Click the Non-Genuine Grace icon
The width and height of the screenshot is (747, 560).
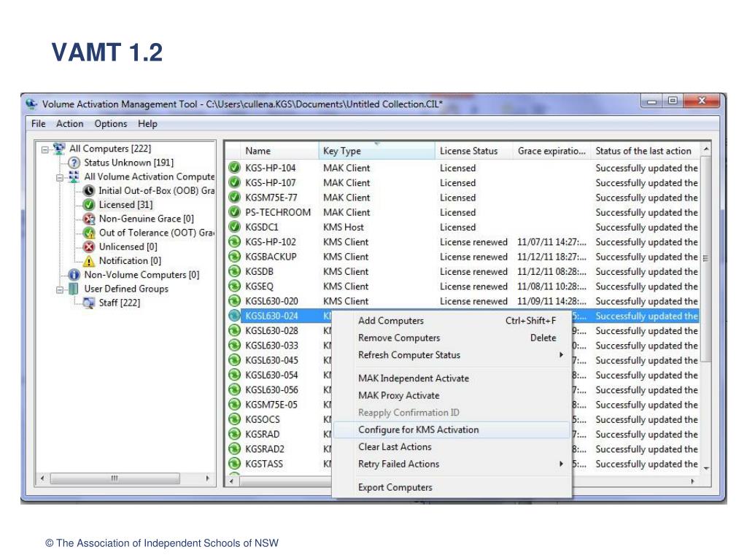click(x=89, y=219)
